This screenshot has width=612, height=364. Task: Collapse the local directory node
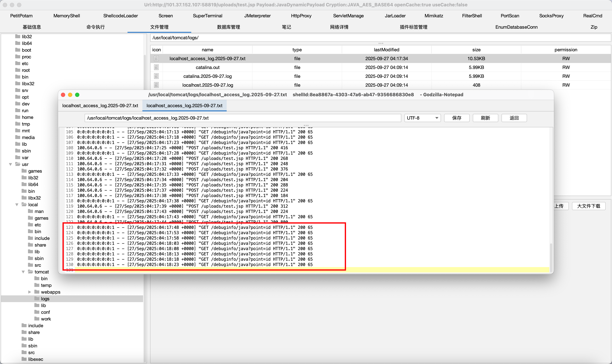[x=17, y=205]
